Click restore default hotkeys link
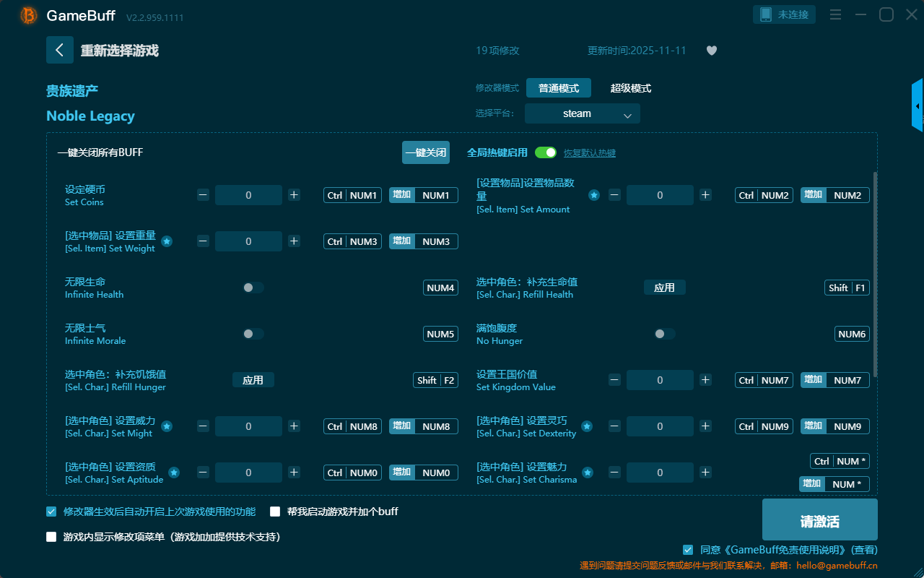Image resolution: width=924 pixels, height=578 pixels. click(x=589, y=153)
